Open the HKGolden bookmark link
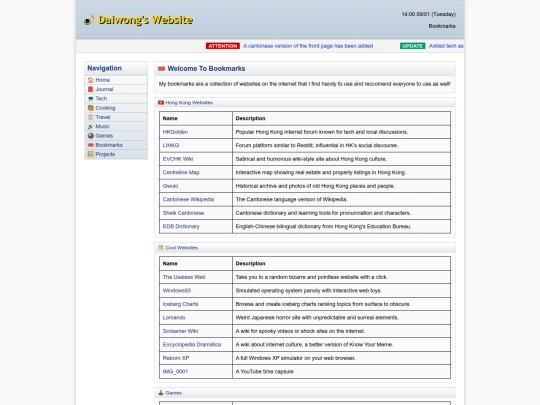Image resolution: width=540 pixels, height=405 pixels. pyautogui.click(x=175, y=132)
